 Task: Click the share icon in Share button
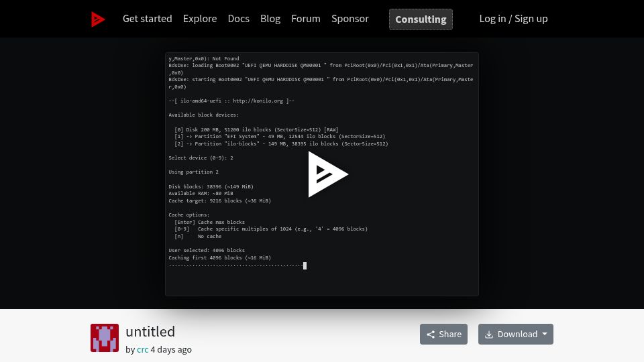[430, 335]
